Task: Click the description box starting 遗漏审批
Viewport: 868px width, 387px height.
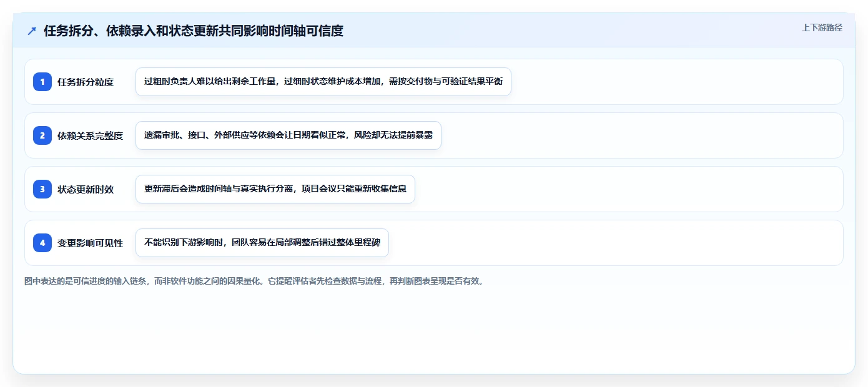Action: 289,135
